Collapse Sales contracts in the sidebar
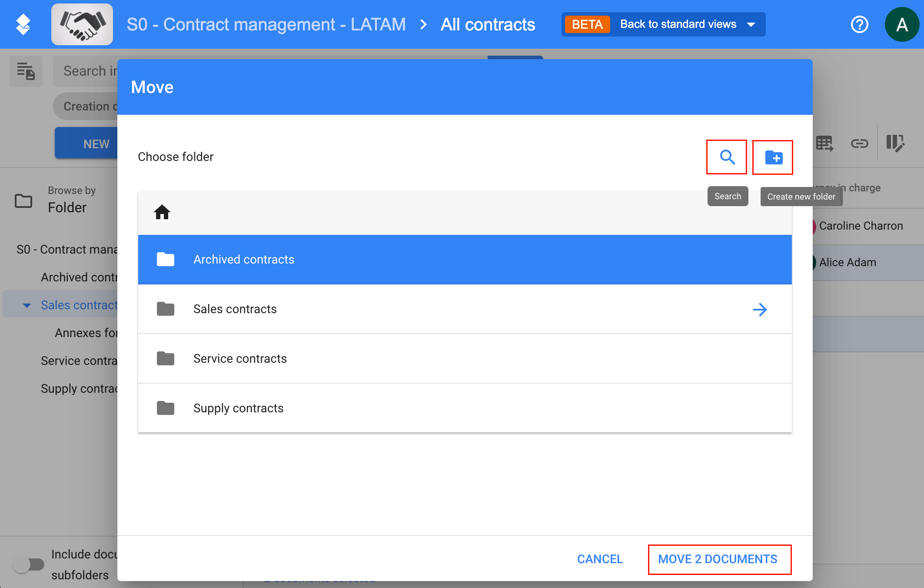This screenshot has width=924, height=588. (x=27, y=305)
